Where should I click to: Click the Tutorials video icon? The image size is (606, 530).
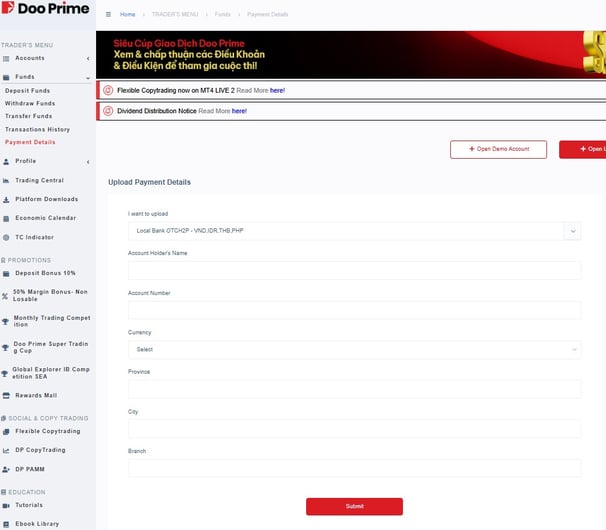[6, 506]
